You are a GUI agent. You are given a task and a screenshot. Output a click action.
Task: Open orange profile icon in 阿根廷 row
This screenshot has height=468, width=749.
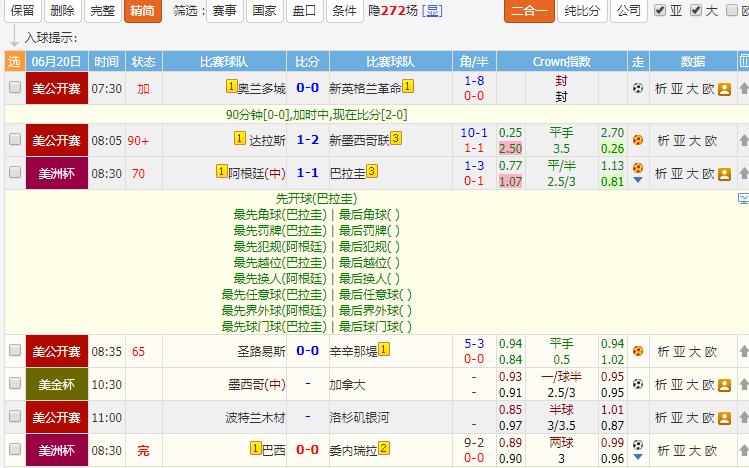[x=724, y=174]
